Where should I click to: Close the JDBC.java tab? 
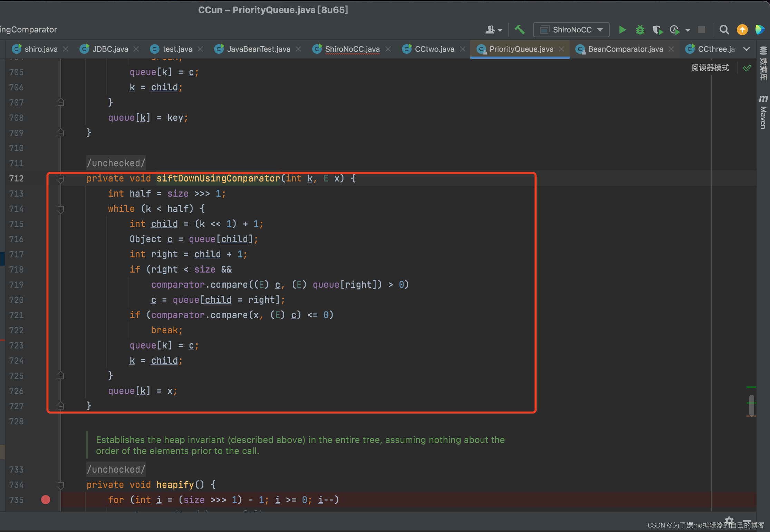click(x=136, y=49)
